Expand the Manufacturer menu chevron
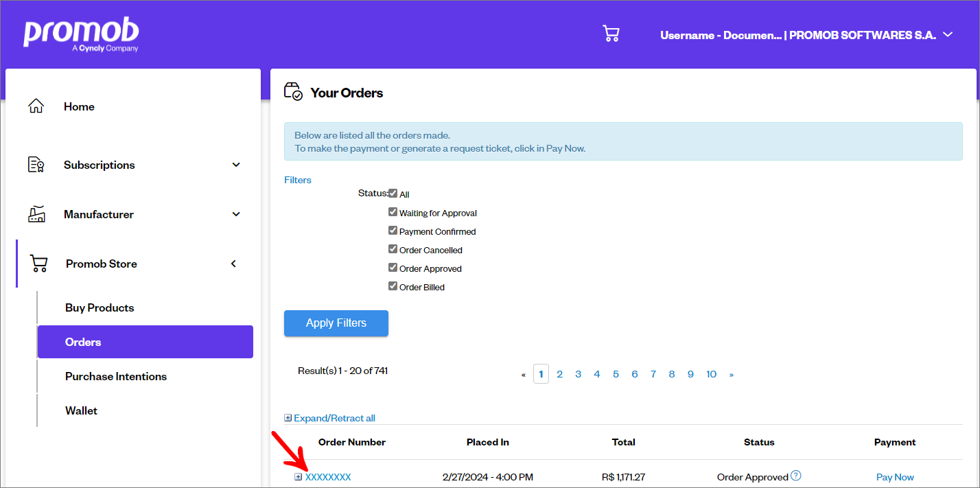980x488 pixels. point(236,214)
